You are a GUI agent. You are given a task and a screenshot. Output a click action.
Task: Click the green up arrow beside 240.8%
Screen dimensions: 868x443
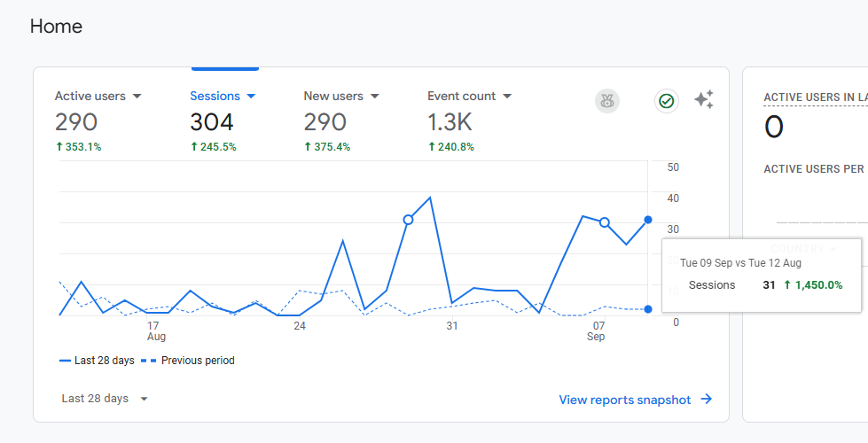(432, 147)
